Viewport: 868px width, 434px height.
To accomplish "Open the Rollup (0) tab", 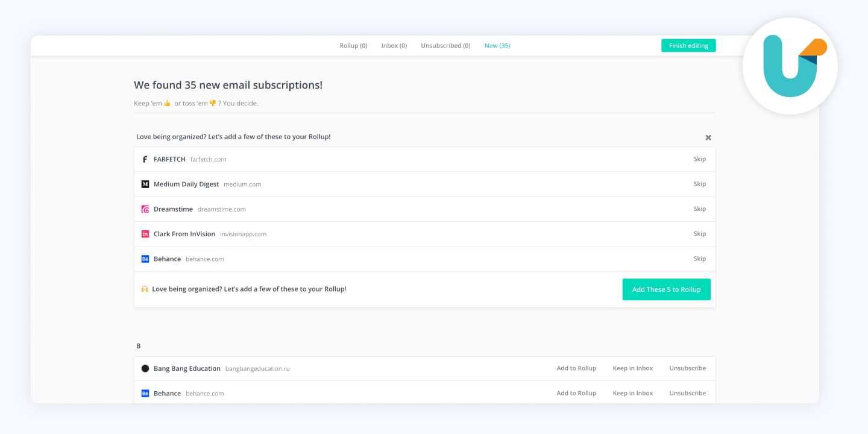I will click(x=353, y=46).
